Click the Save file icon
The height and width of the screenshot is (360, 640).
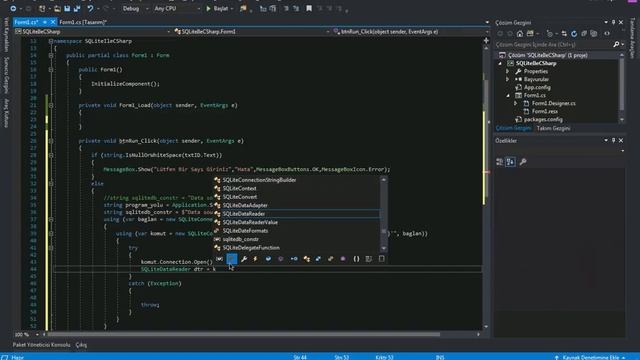pos(67,9)
